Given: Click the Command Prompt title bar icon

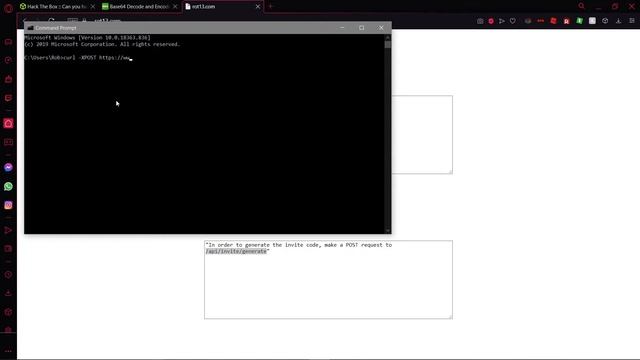Looking at the screenshot, I should tap(30, 28).
